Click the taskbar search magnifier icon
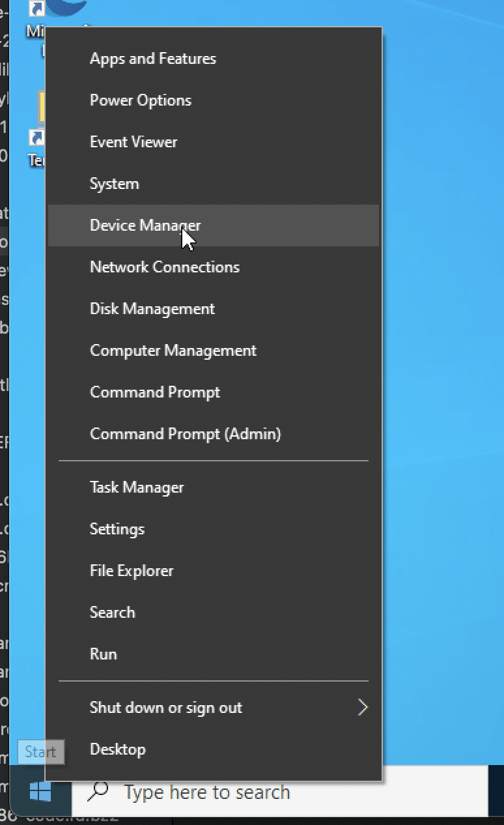This screenshot has width=504, height=825. point(98,791)
